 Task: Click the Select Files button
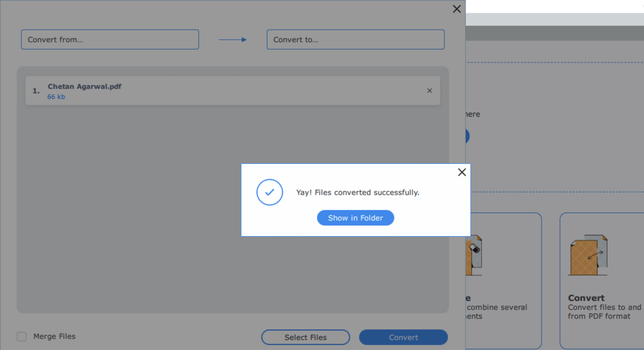pyautogui.click(x=305, y=337)
